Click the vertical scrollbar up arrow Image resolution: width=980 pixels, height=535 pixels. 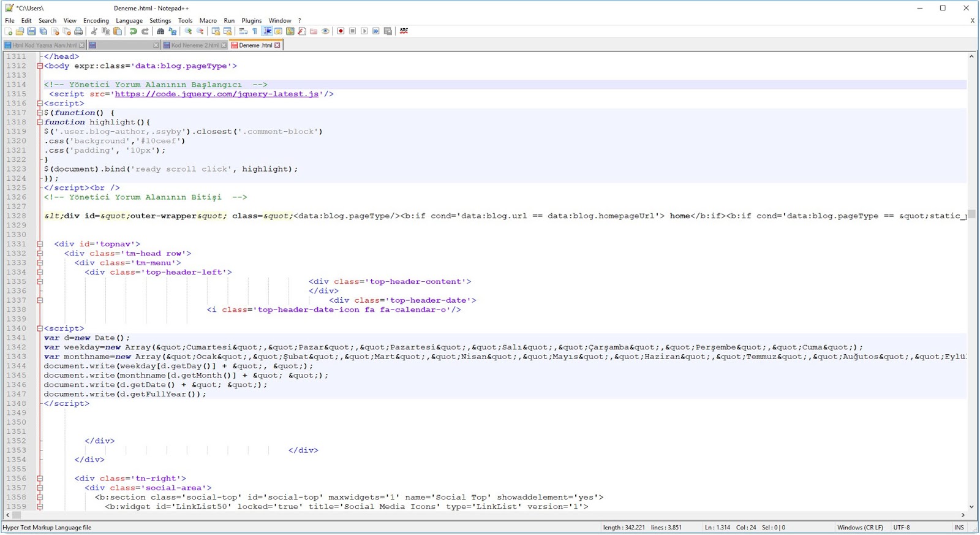click(971, 56)
